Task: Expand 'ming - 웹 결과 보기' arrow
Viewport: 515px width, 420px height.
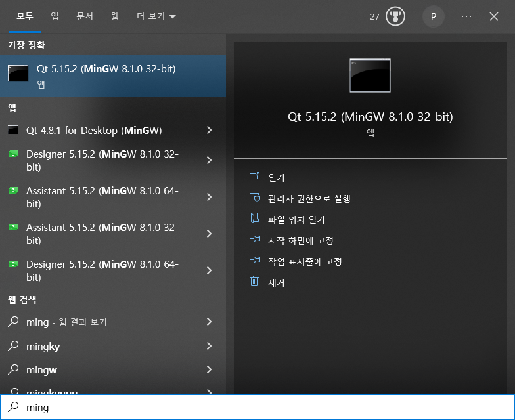Action: (x=209, y=322)
